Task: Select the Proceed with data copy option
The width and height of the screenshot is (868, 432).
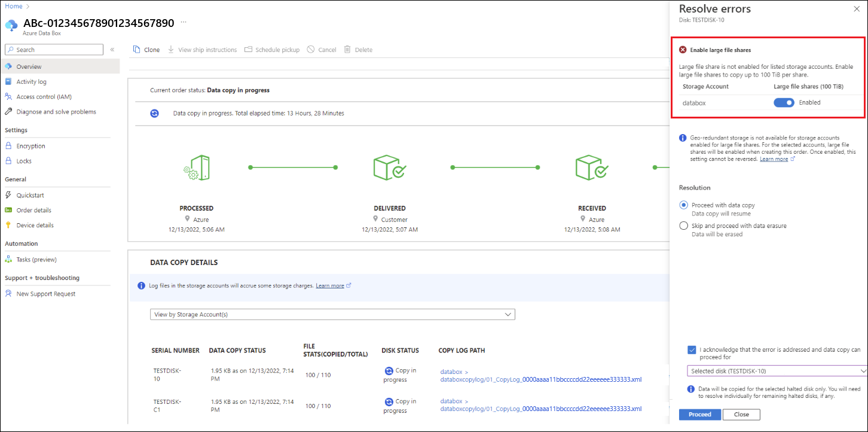Action: [684, 205]
